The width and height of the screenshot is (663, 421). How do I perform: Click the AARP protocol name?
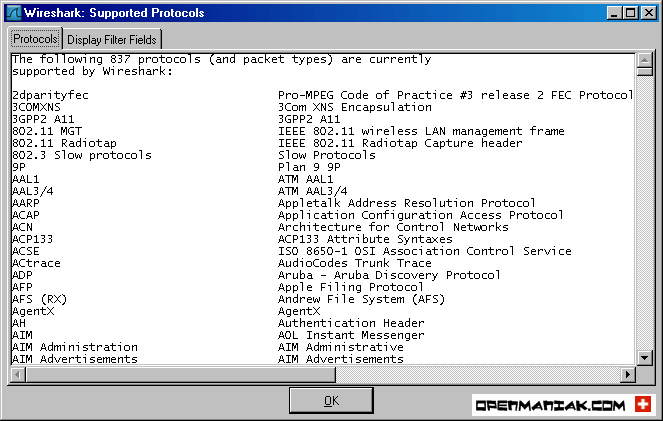click(x=26, y=203)
